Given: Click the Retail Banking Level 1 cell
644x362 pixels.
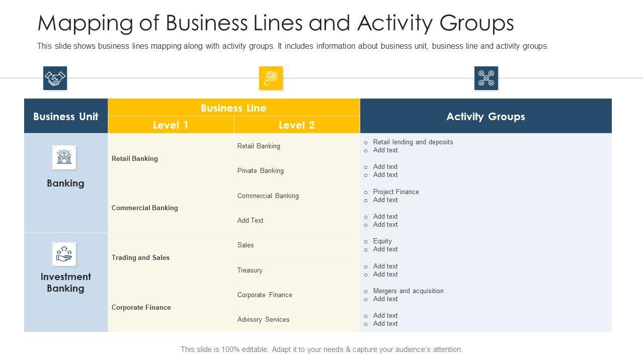Looking at the screenshot, I should (x=135, y=158).
